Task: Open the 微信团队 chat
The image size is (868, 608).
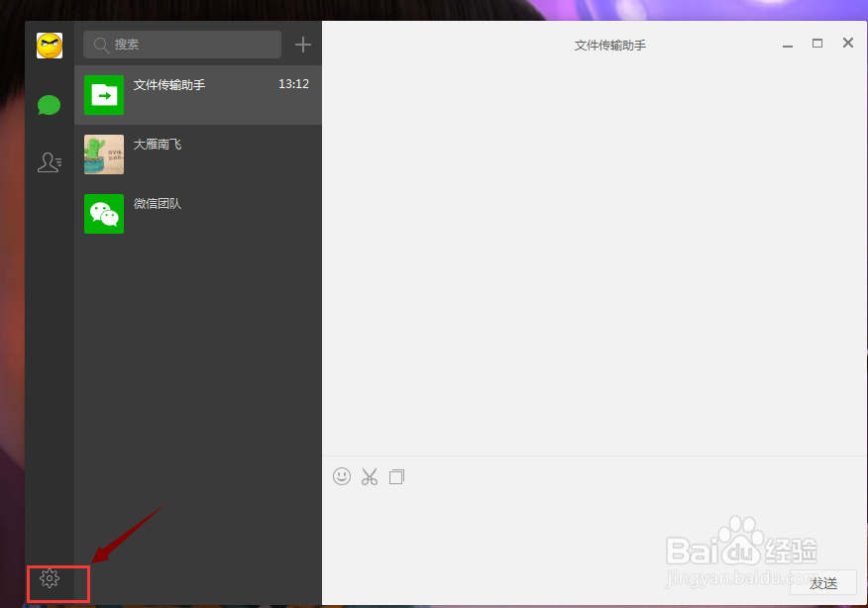Action: (198, 214)
